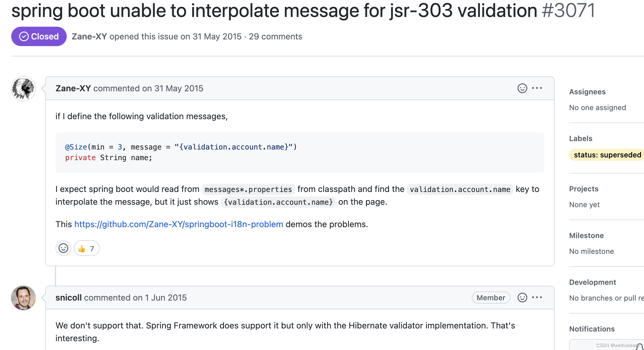Click the @Size annotation code line

(x=181, y=147)
